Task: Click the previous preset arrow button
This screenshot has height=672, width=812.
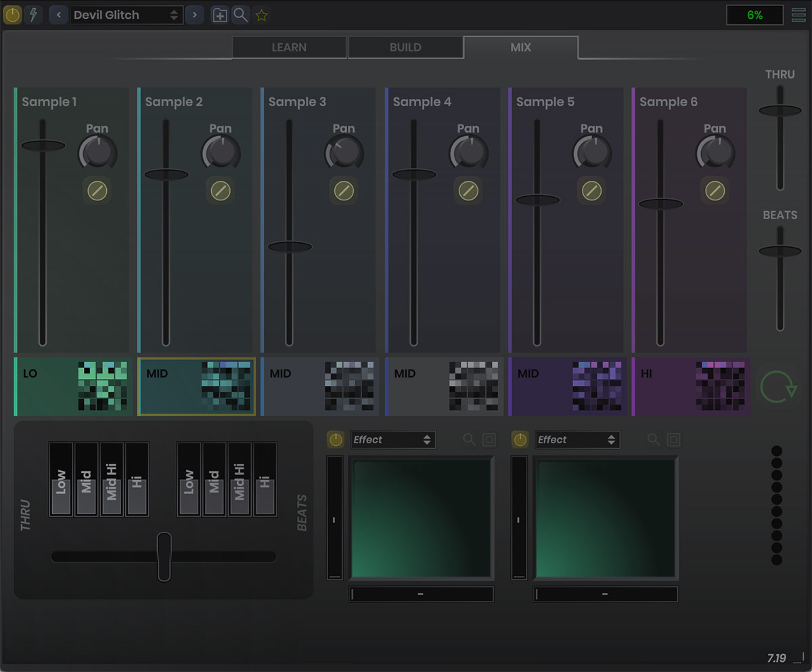Action: (58, 14)
